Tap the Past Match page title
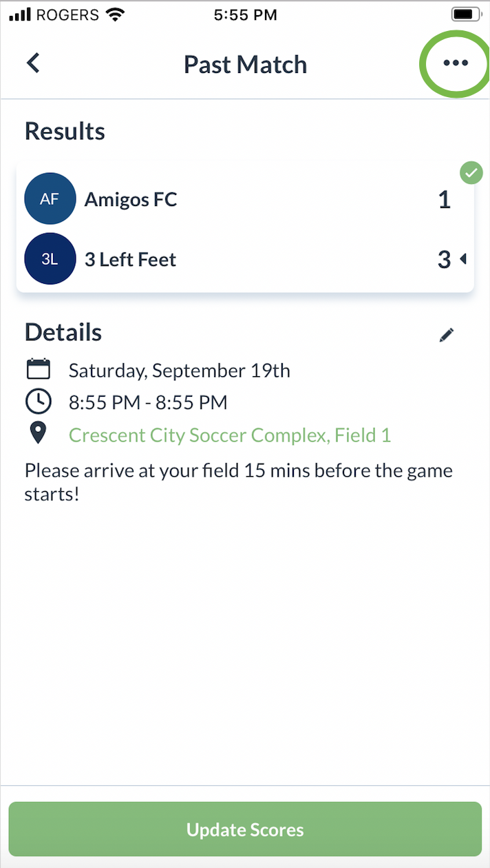This screenshot has width=490, height=868. pos(245,65)
